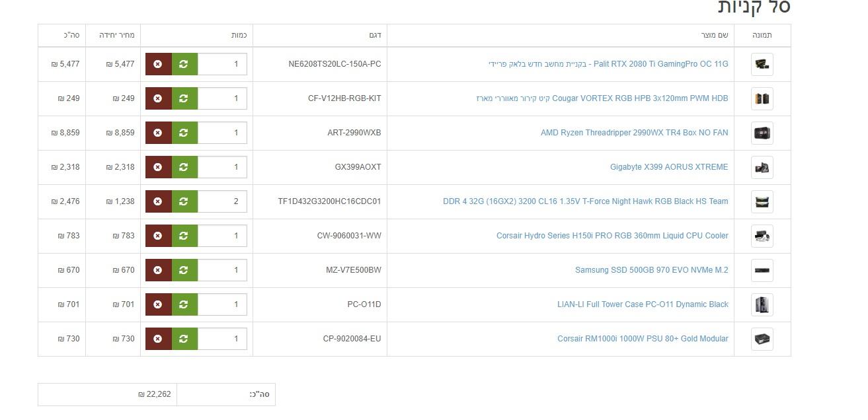Select model code MZ-V7E500BW

pyautogui.click(x=354, y=270)
